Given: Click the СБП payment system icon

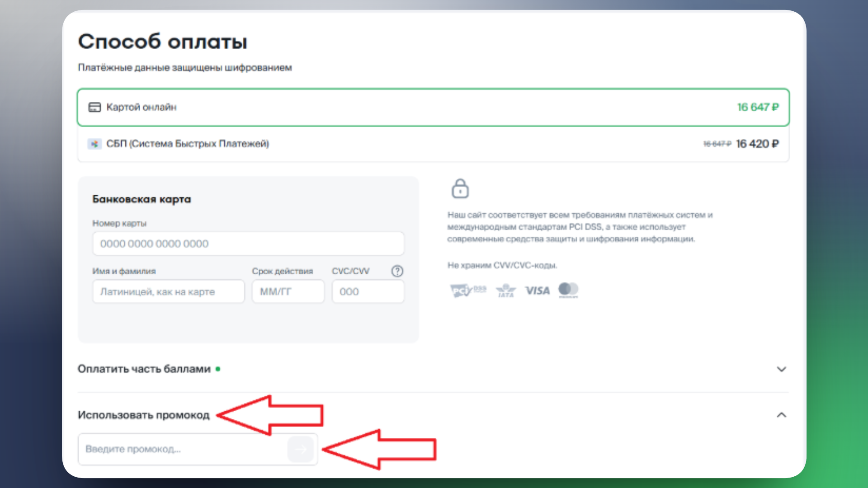Looking at the screenshot, I should coord(94,144).
